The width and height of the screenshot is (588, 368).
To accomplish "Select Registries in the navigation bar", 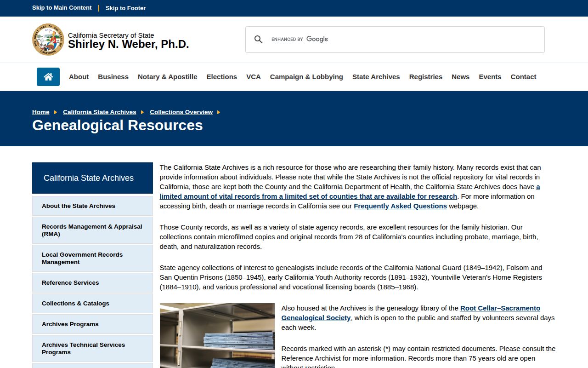I will 425,77.
